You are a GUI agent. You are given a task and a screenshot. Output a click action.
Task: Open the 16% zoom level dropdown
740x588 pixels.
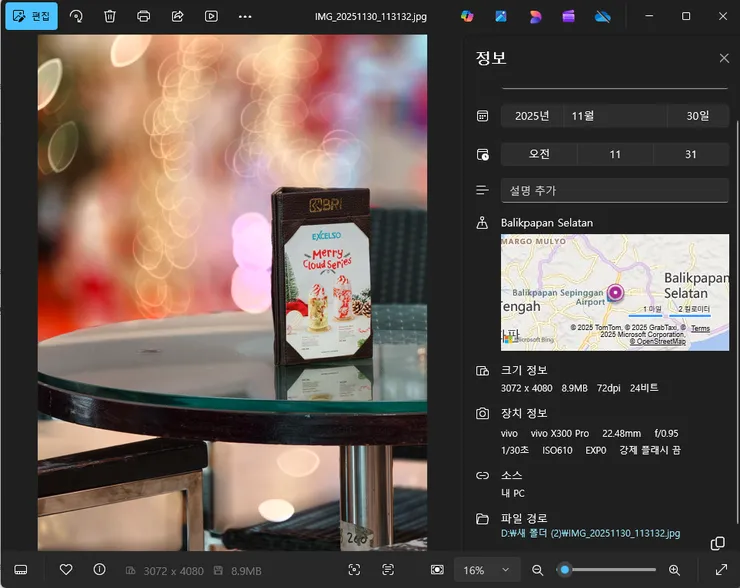[x=487, y=570]
